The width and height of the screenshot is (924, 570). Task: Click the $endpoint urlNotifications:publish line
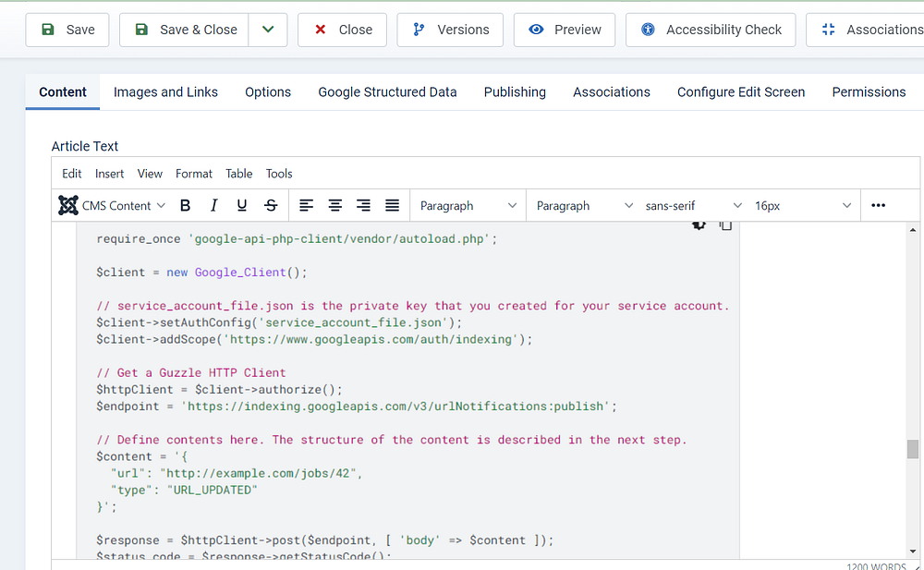tap(357, 406)
